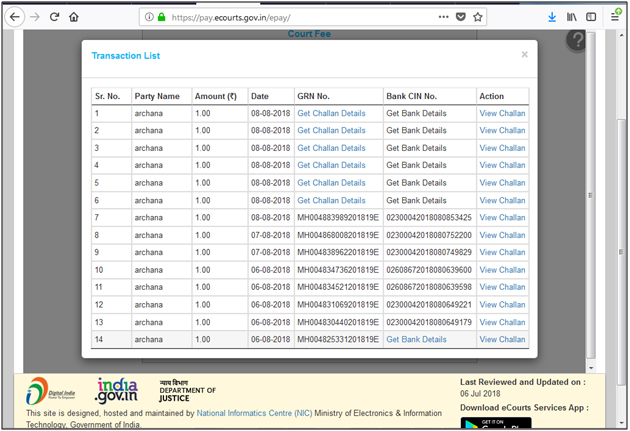630x431 pixels.
Task: Click Get Challan Details in row 1
Action: tap(331, 113)
